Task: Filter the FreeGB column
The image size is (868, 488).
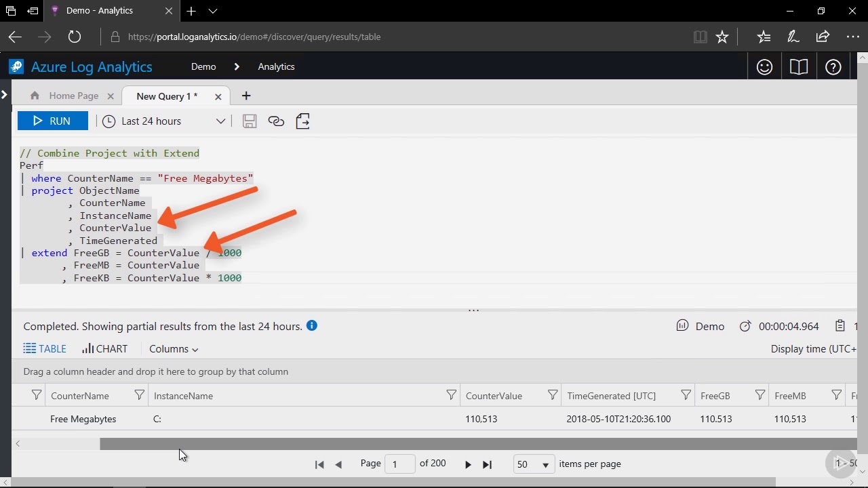Action: [759, 395]
